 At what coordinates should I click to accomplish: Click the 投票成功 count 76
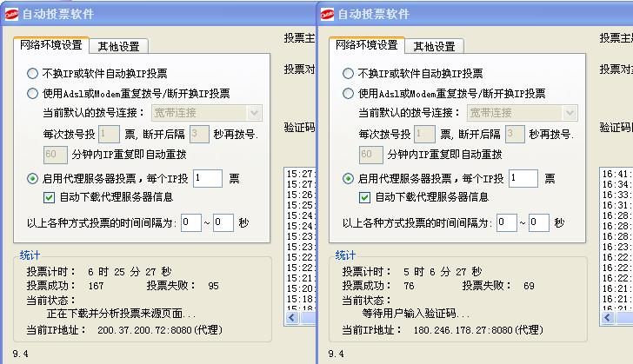pos(409,286)
